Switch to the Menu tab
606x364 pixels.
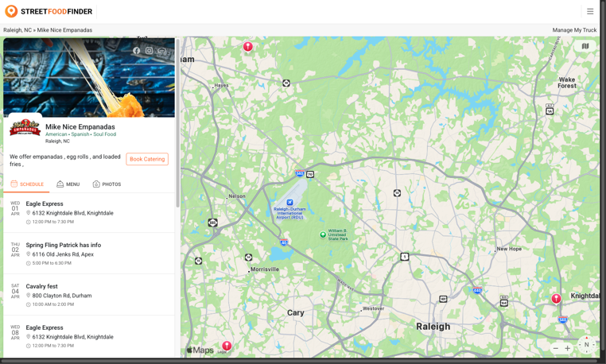click(x=68, y=184)
